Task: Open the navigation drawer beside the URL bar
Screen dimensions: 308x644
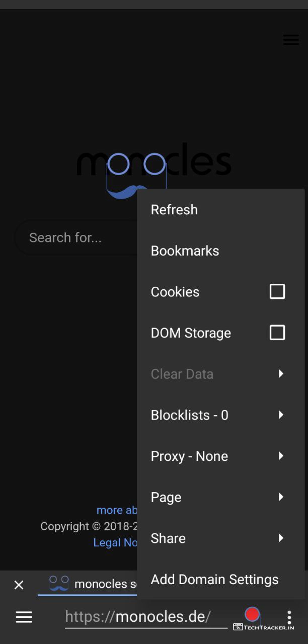Action: coord(24,617)
